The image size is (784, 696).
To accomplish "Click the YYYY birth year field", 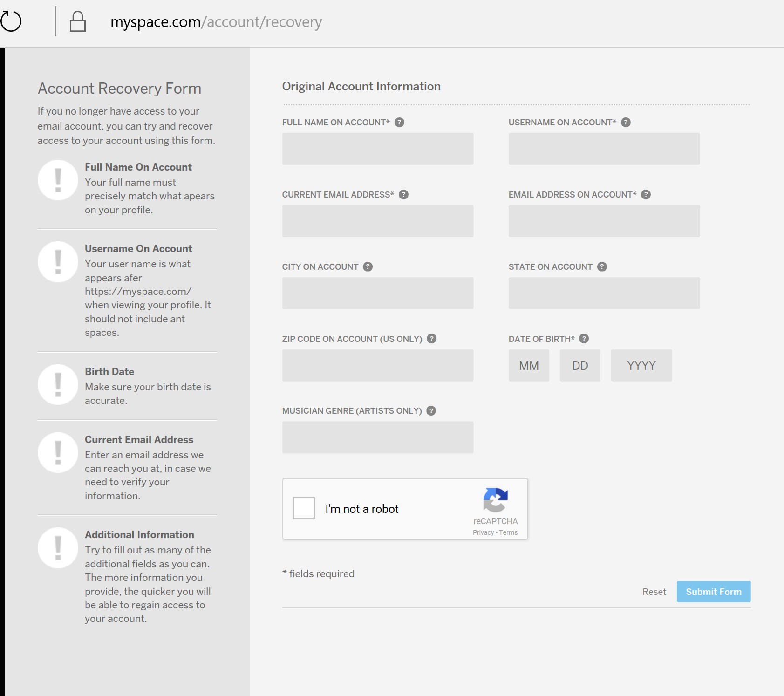I will pyautogui.click(x=641, y=365).
